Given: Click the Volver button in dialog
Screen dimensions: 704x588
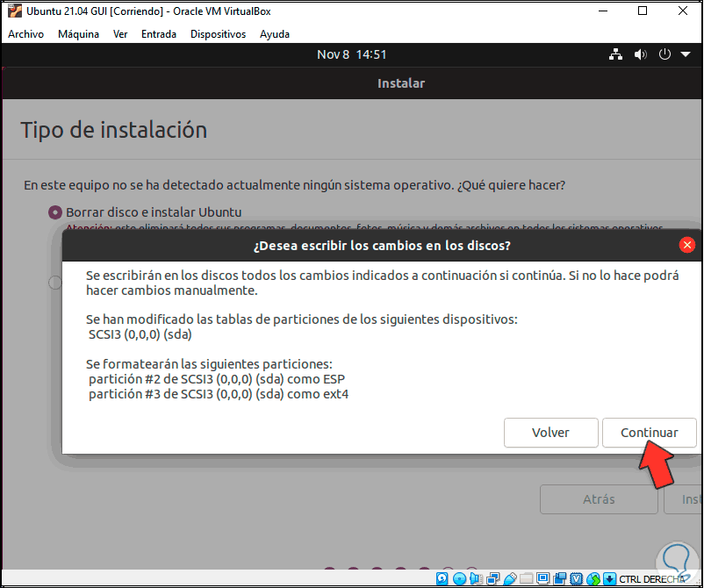Looking at the screenshot, I should (550, 433).
